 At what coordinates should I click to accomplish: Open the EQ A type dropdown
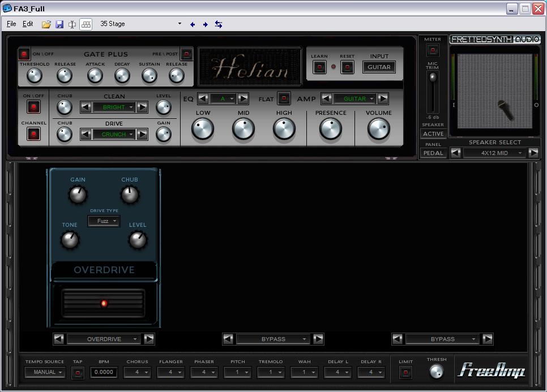pos(223,98)
